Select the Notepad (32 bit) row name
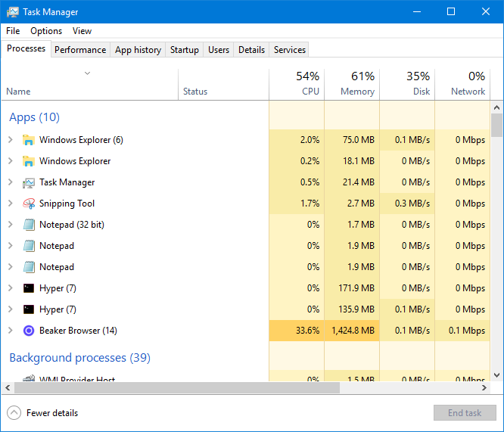504x432 pixels. pos(72,225)
